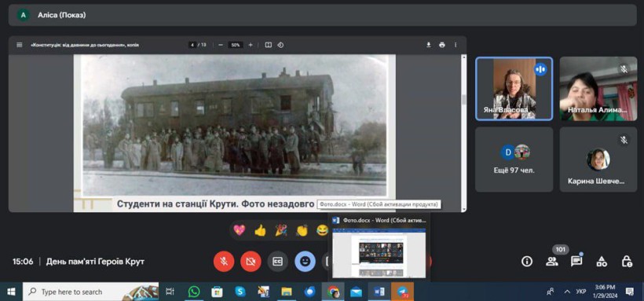Send the party popper reaction

tap(281, 230)
